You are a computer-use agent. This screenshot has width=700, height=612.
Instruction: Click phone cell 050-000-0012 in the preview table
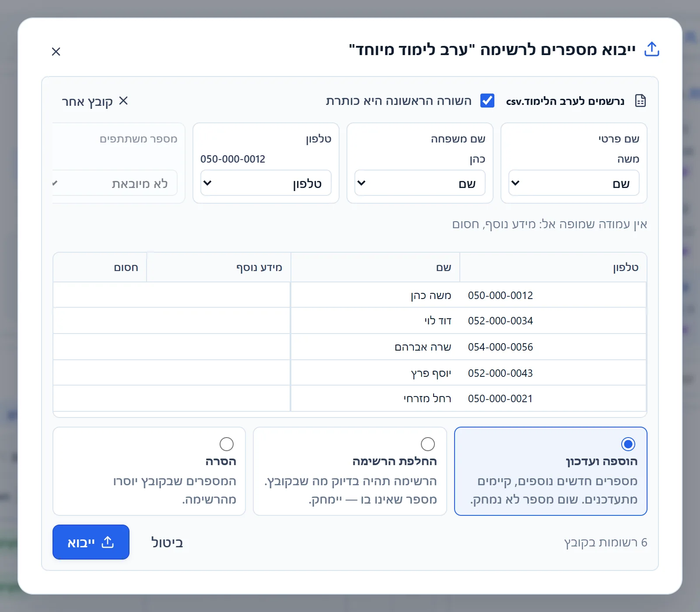pos(500,296)
